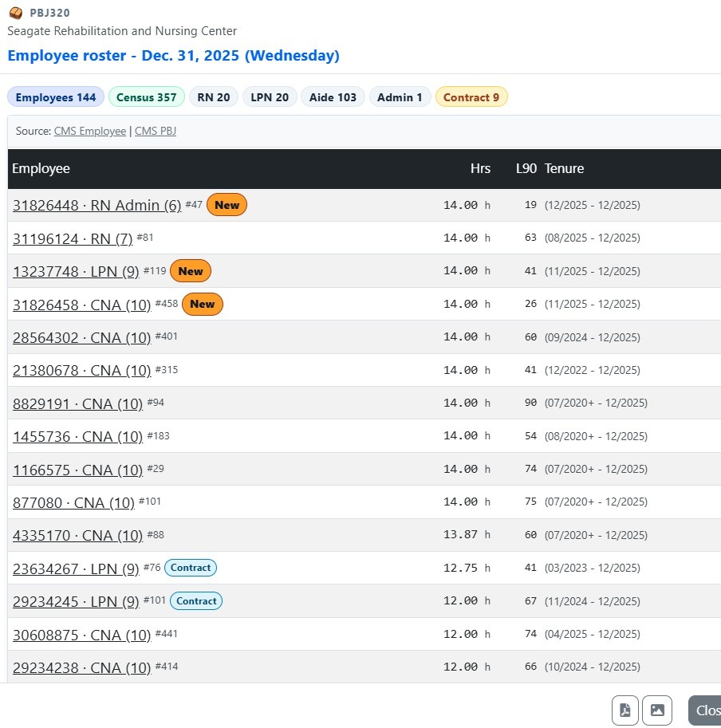This screenshot has height=728, width=721.
Task: Open employee 8829191 CNA link
Action: 77,404
